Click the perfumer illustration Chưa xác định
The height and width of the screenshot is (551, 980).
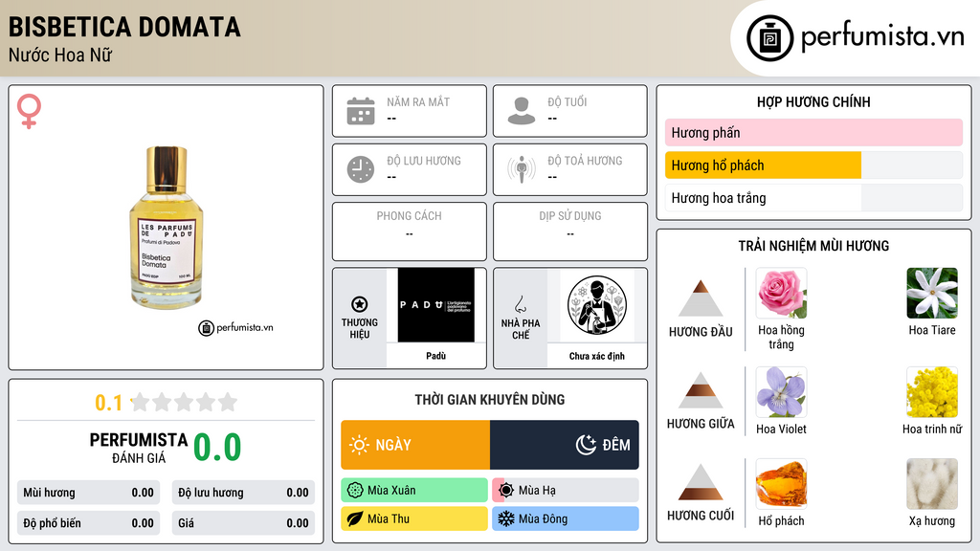(597, 305)
